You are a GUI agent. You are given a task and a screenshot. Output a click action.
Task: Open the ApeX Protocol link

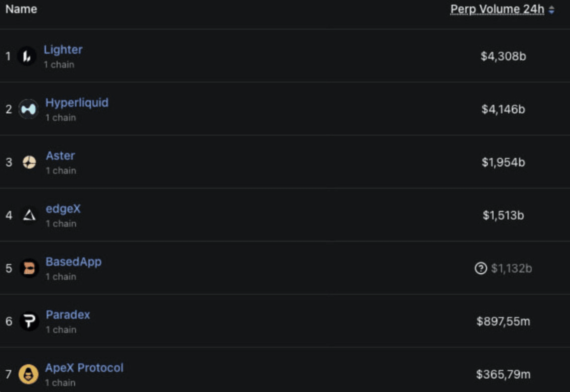point(84,368)
